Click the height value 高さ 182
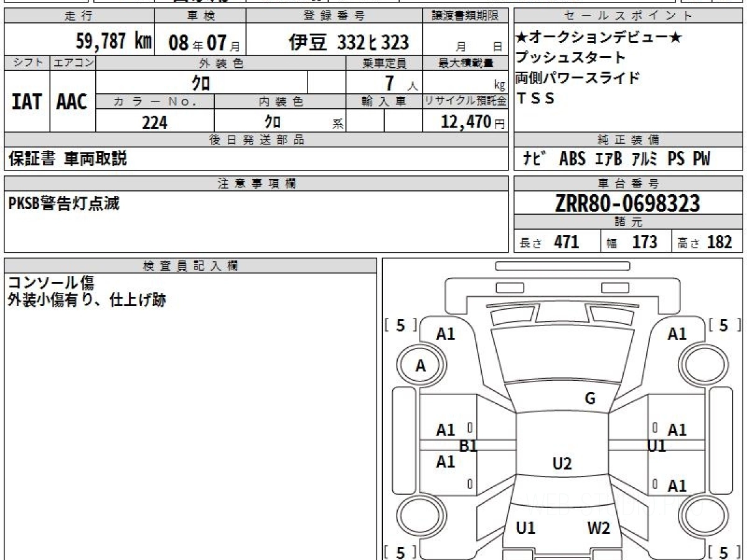This screenshot has width=747, height=560. coord(705,242)
